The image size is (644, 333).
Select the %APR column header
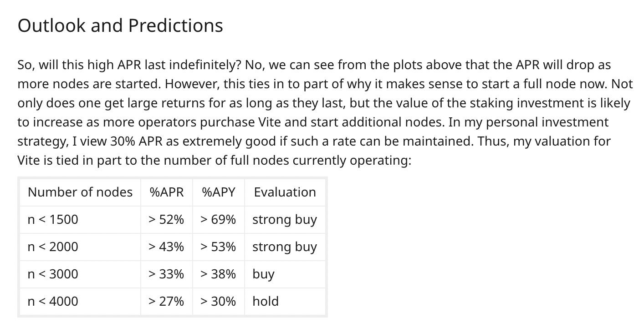click(x=166, y=192)
